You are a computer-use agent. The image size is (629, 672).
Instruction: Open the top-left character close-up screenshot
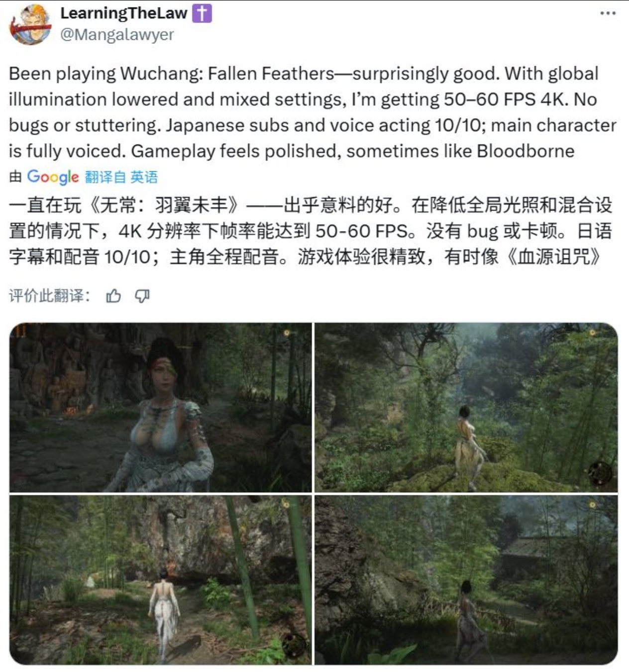(x=161, y=407)
